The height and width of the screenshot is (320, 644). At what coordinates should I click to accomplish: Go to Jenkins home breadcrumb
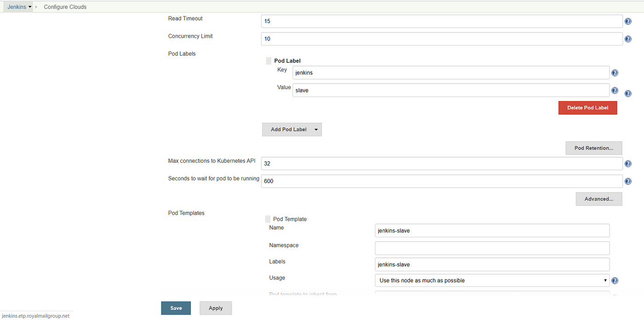tap(17, 7)
